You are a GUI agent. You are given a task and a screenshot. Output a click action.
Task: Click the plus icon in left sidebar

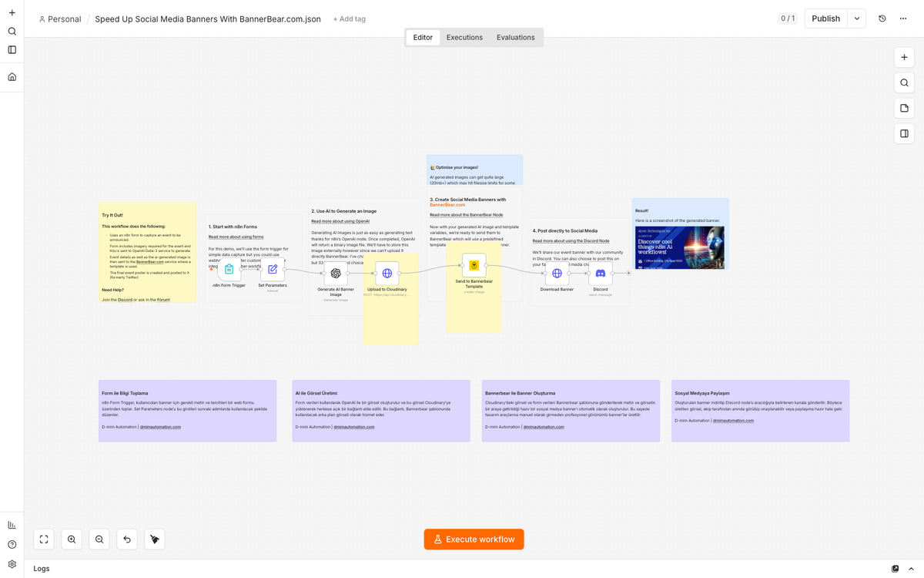click(12, 13)
